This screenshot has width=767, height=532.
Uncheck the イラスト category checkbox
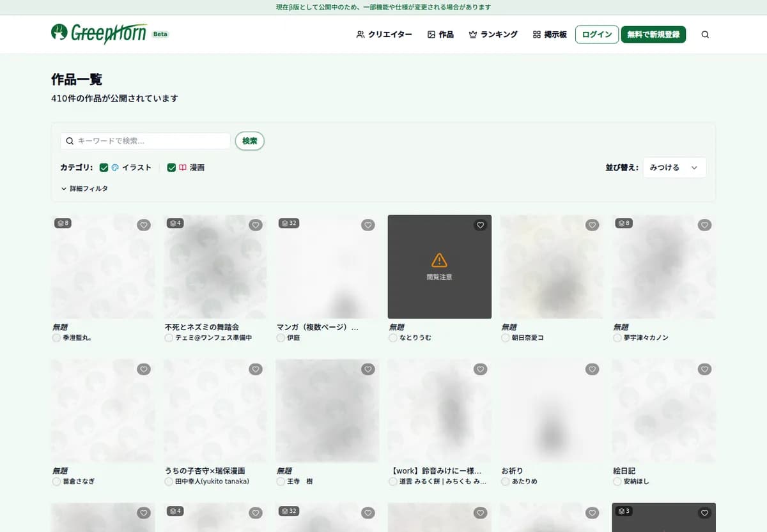pos(104,167)
